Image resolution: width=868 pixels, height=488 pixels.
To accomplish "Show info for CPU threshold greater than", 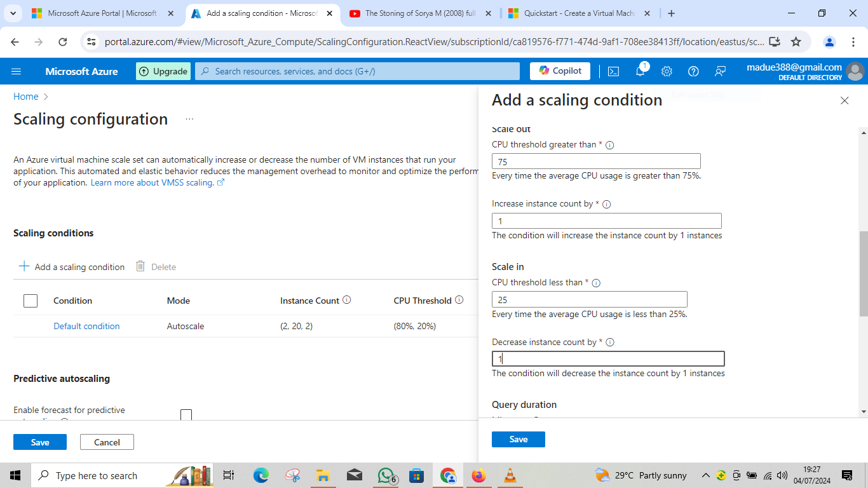I will click(x=610, y=145).
